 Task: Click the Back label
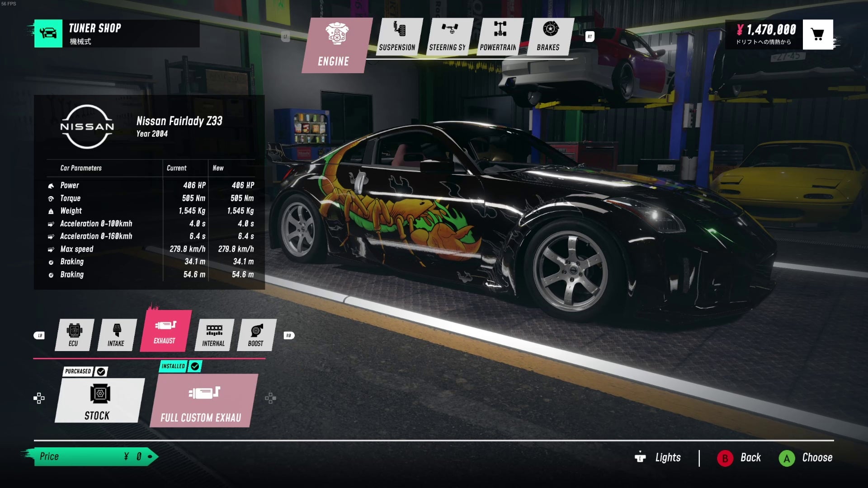tap(750, 457)
